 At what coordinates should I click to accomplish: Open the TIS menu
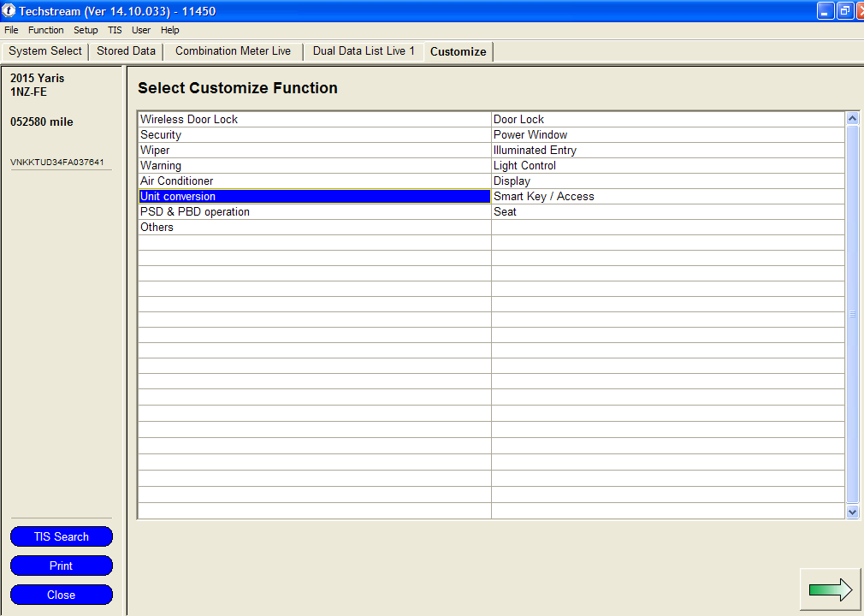point(115,30)
